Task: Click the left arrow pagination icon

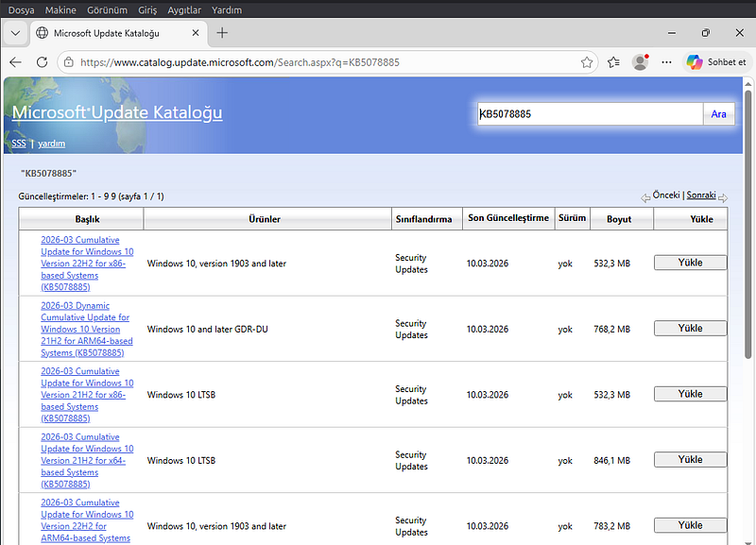Action: [645, 197]
